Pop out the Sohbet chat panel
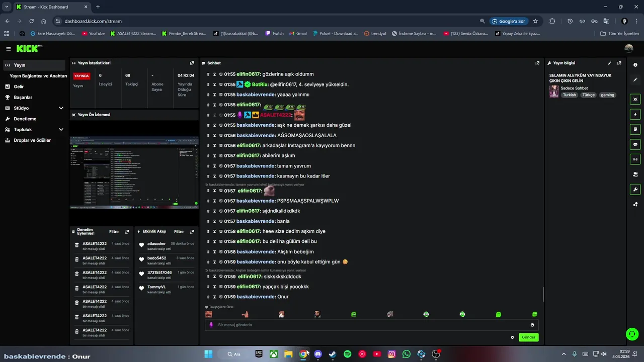Viewport: 644px width, 362px height. (x=537, y=63)
